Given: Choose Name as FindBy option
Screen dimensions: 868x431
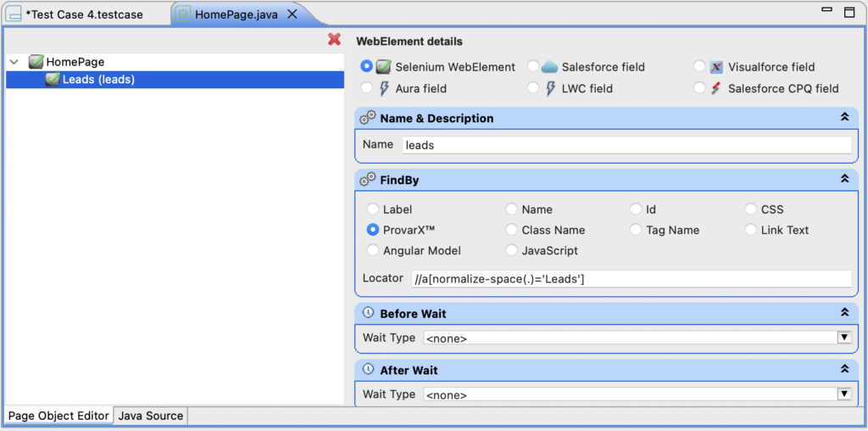Looking at the screenshot, I should tap(512, 210).
